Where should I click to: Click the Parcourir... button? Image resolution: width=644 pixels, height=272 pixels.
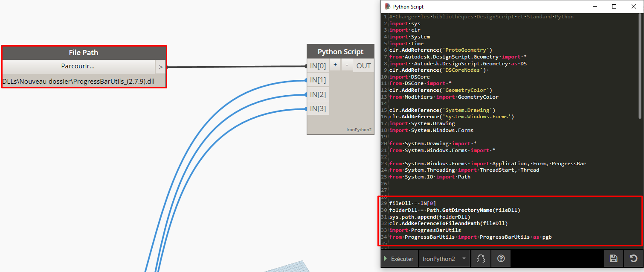click(78, 66)
